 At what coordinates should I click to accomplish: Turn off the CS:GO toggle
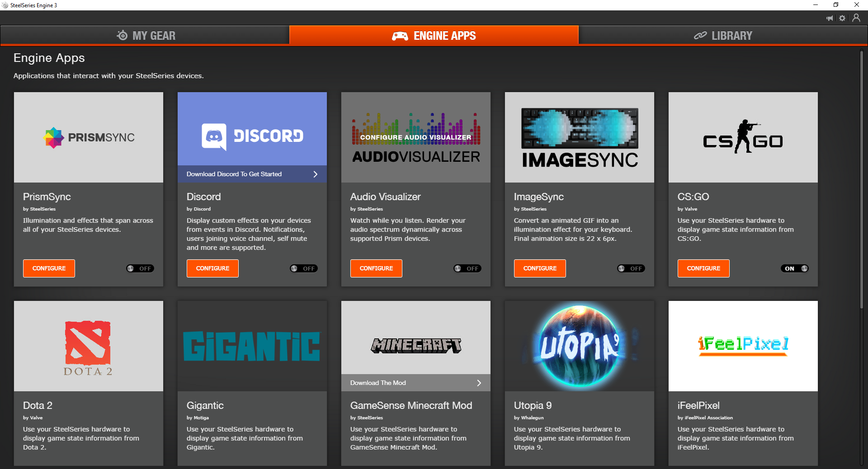[x=795, y=268]
